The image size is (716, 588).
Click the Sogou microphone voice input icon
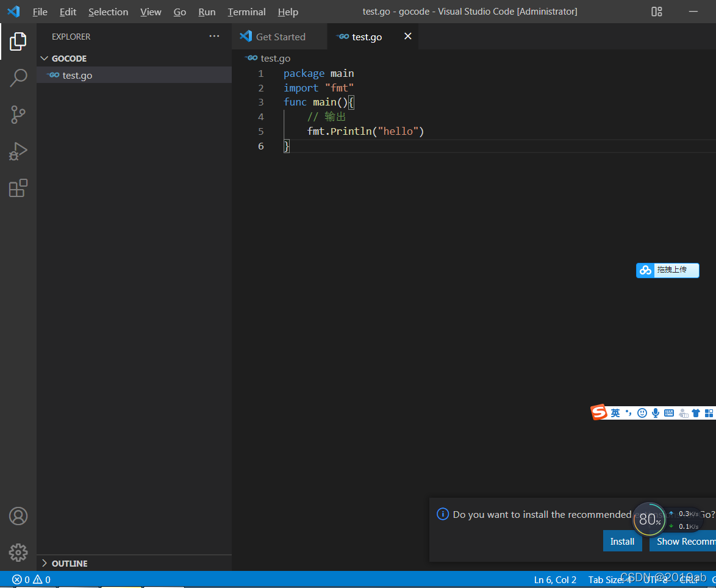[x=655, y=413]
